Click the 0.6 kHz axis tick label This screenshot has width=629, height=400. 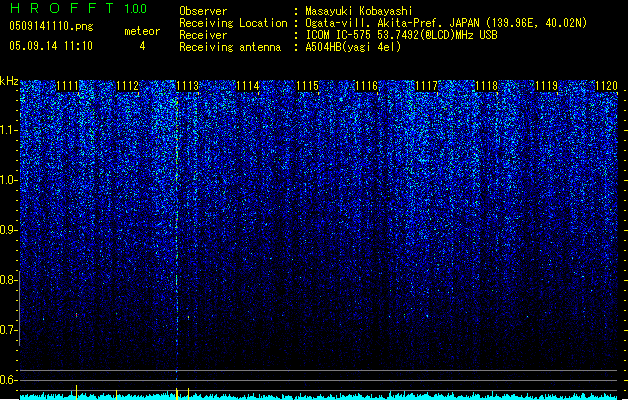point(8,380)
